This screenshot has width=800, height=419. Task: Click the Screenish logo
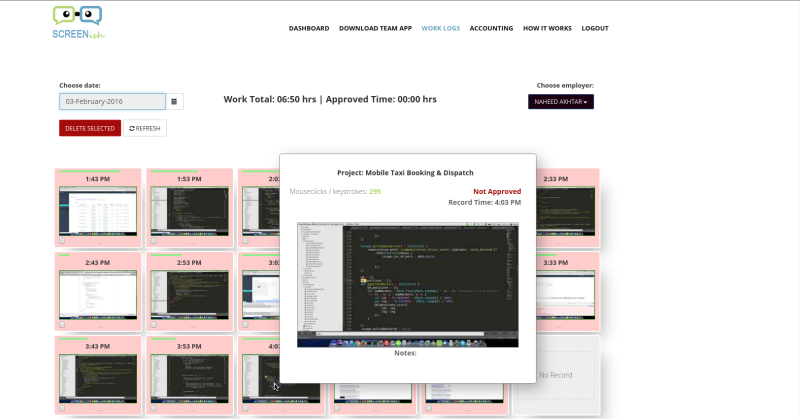79,22
